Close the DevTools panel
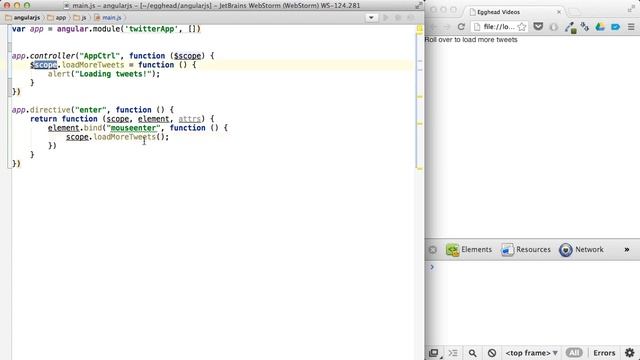Viewport: 640px width, 360px height. pyautogui.click(x=433, y=249)
